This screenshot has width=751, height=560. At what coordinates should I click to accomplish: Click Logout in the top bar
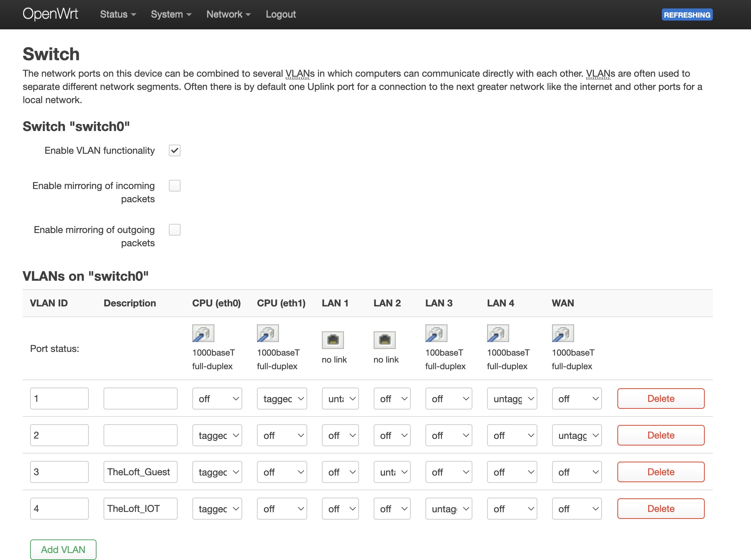click(281, 14)
